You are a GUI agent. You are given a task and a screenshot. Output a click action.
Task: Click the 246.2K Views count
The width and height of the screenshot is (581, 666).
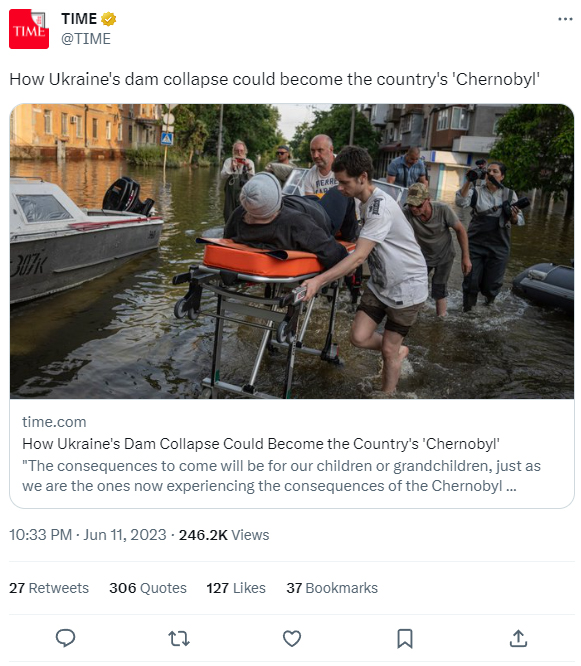coord(224,535)
